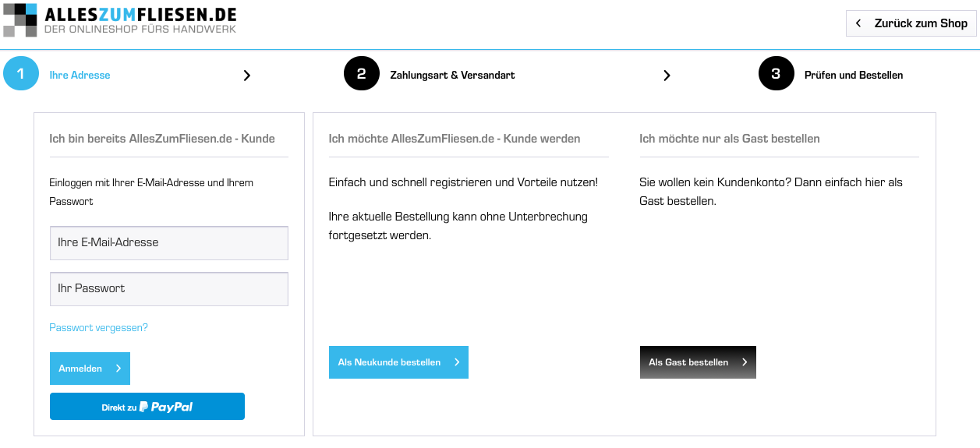Screen dimensions: 980x448
Task: Click the PayPal logo in Direkt zu button
Action: click(166, 407)
